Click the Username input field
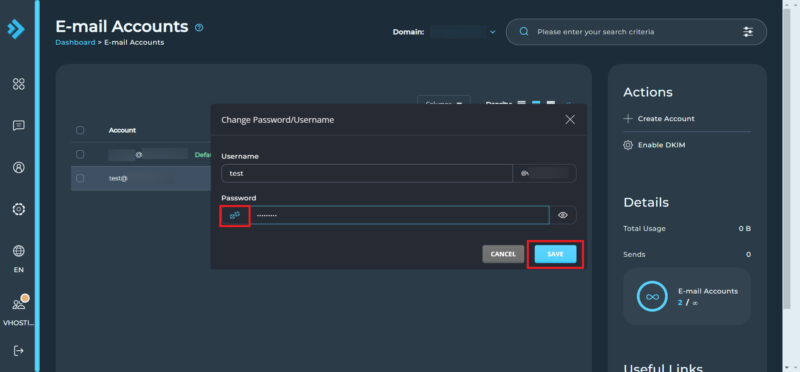The image size is (800, 372). coord(367,173)
